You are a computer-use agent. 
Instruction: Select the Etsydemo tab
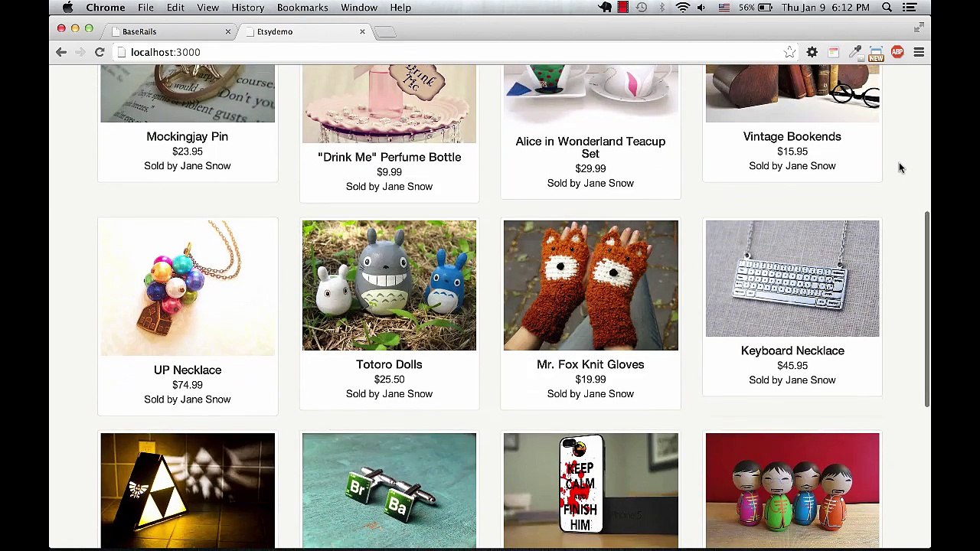pos(304,31)
